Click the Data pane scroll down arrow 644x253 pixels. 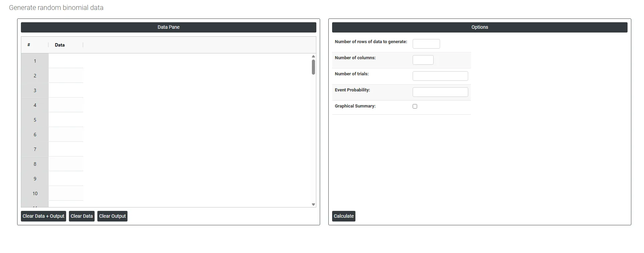tap(313, 204)
